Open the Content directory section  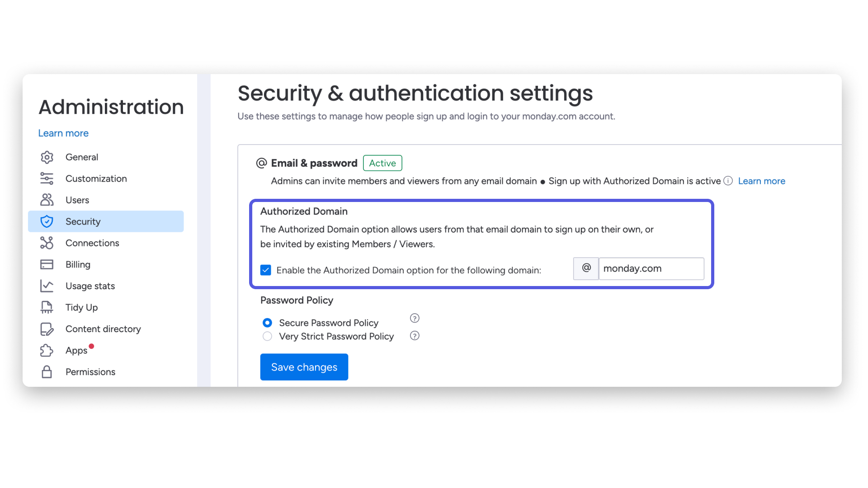103,329
